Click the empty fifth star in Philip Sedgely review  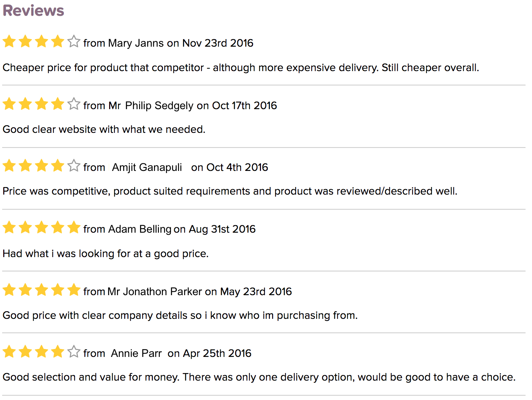click(x=74, y=104)
